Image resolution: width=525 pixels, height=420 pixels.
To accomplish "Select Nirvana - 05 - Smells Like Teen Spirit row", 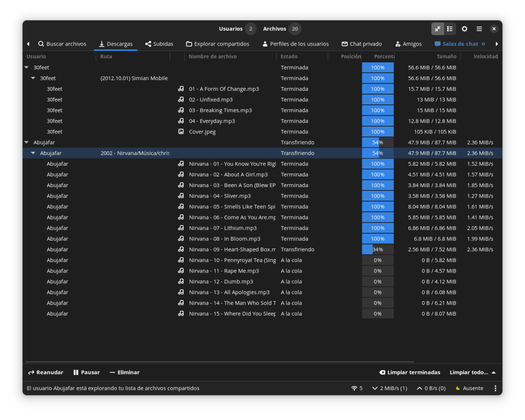I will (263, 207).
